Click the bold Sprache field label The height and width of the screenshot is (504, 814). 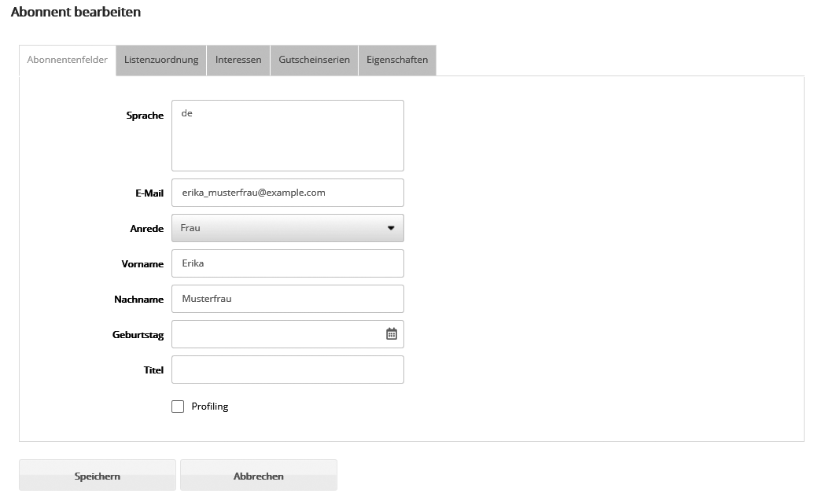tap(145, 116)
